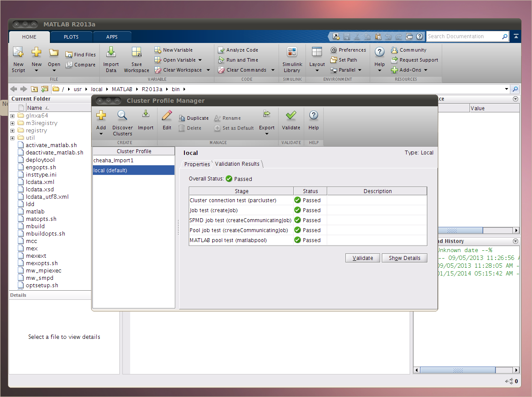Screen dimensions: 532x397
Task: Expand the registry folder node
Action: click(13, 131)
